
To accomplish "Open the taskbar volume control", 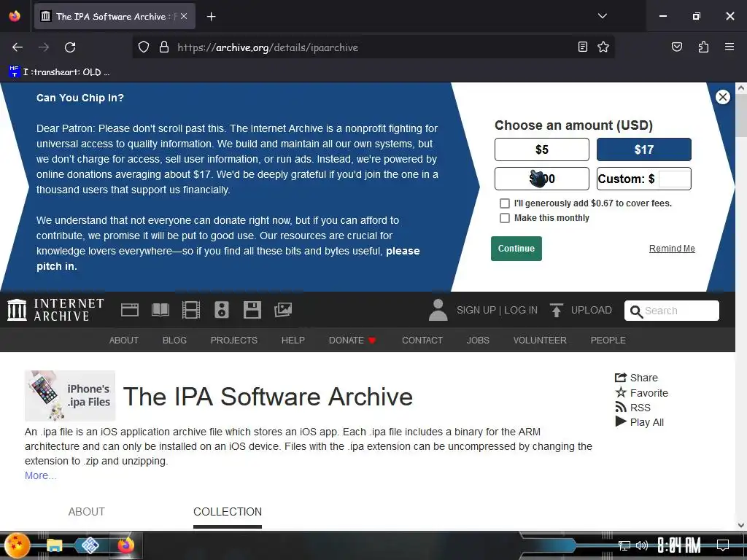I will [642, 545].
